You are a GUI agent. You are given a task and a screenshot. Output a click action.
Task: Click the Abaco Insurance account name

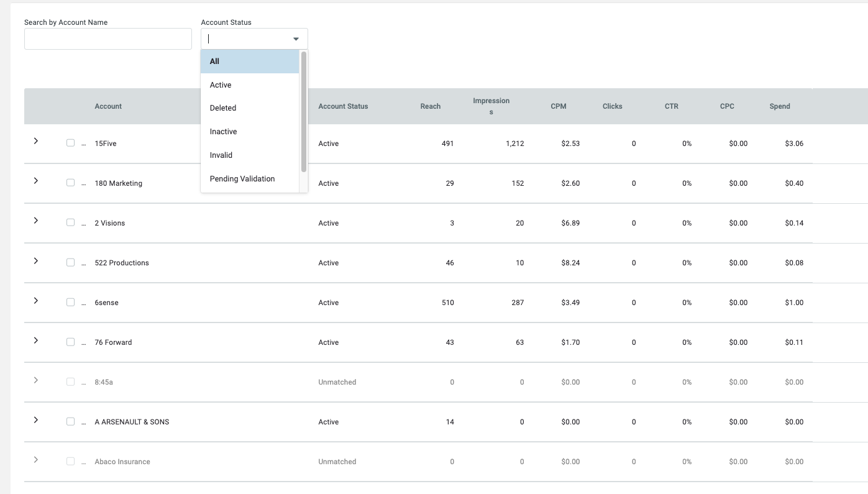click(x=122, y=462)
